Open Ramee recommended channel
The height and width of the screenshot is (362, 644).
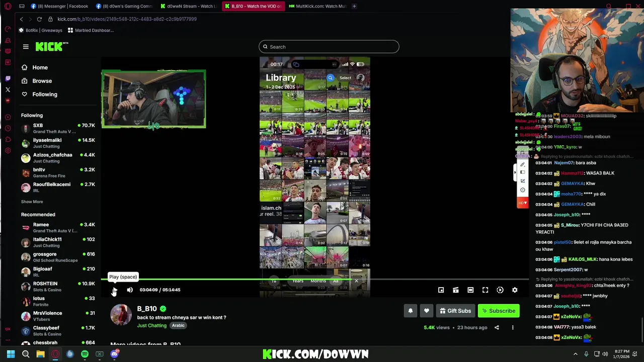click(58, 227)
